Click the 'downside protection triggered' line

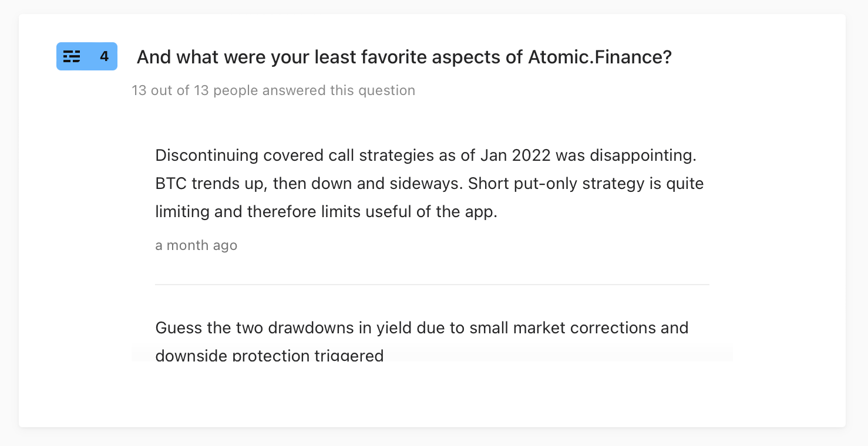coord(270,355)
